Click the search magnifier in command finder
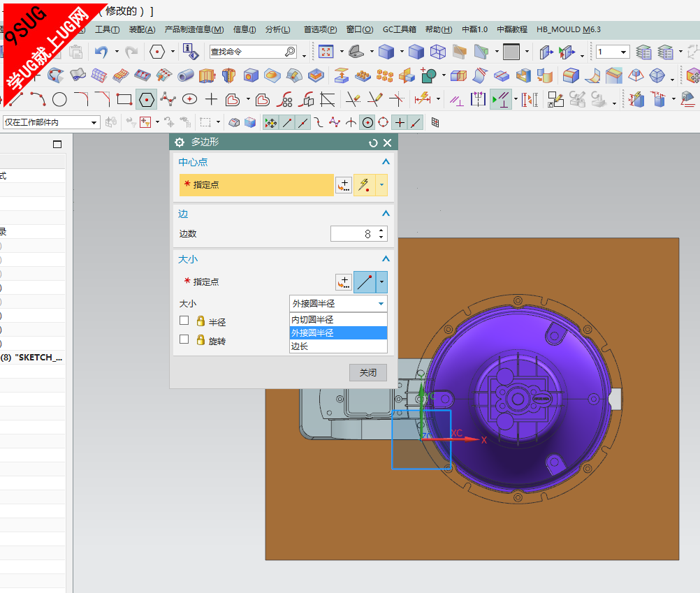Screen dimensions: 700x593 [290, 52]
